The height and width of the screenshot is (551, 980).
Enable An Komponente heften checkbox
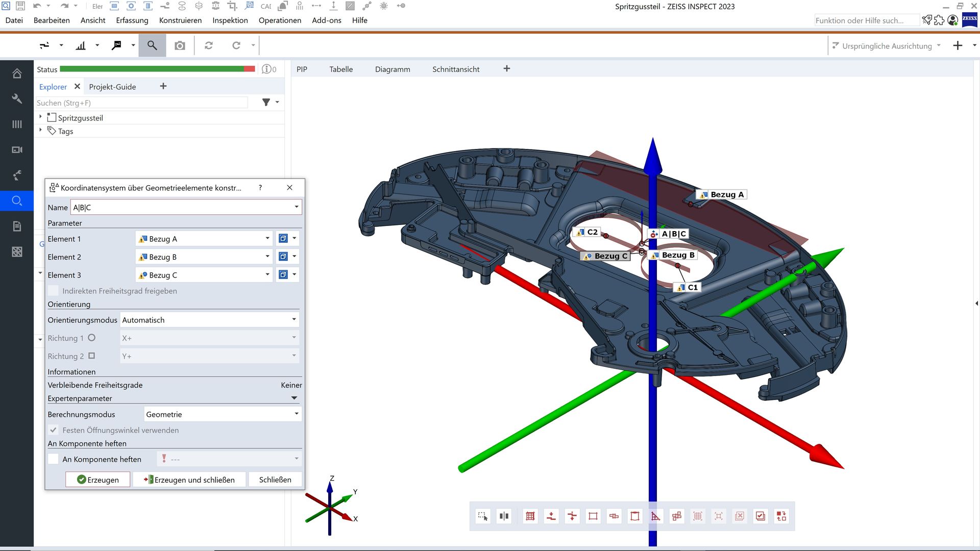click(x=53, y=459)
